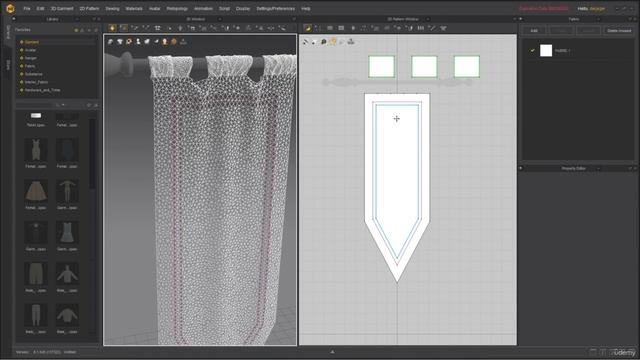Open the 2D Pattern Window title dropdown
Screen dimensions: 640x360
coord(427,19)
